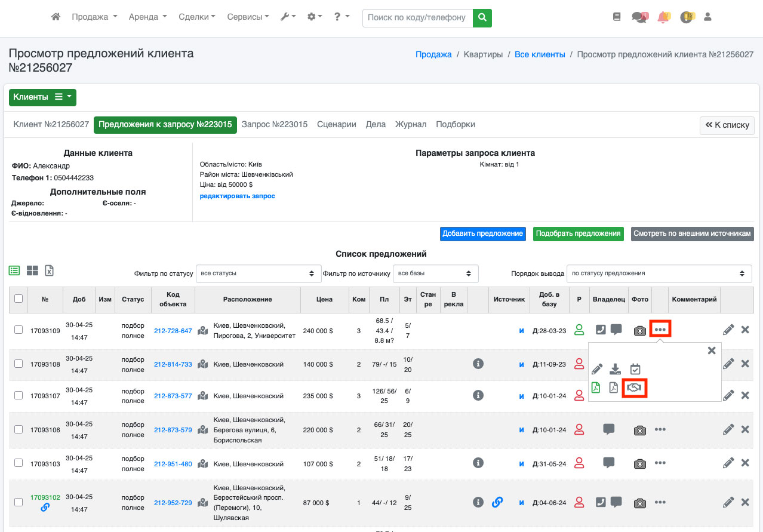Select checkbox for offer 17093103
Screen dimensions: 763x532
tap(19, 463)
